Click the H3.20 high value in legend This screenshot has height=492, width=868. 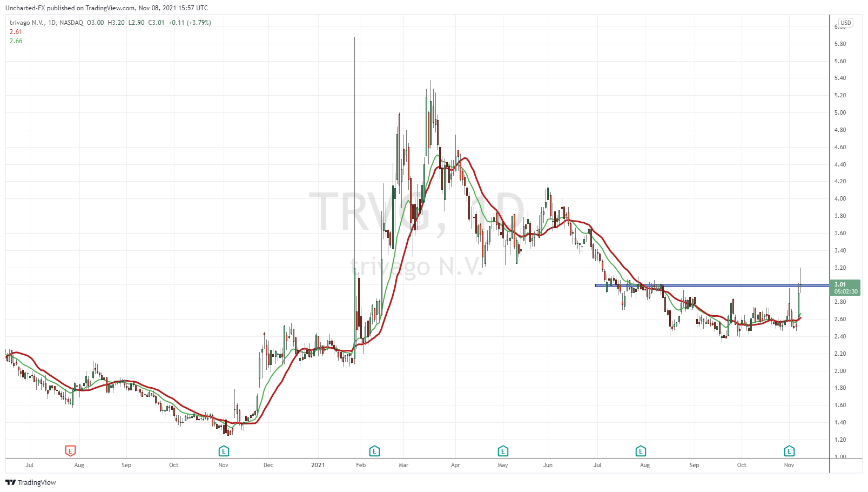pyautogui.click(x=116, y=23)
